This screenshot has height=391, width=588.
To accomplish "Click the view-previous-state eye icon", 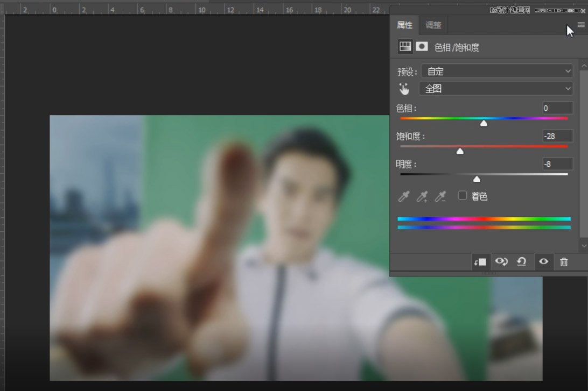I will [502, 262].
